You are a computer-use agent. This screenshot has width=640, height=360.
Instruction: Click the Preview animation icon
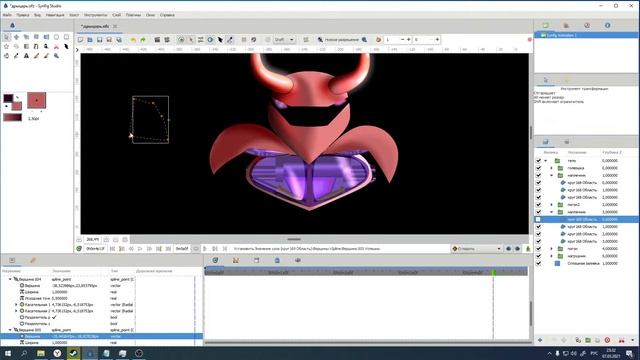tap(167, 40)
